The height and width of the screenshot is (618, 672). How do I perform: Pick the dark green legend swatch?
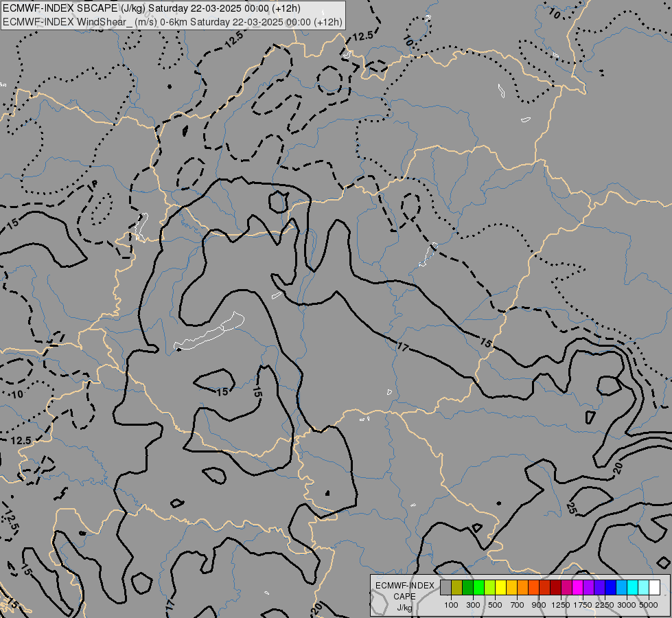point(467,587)
